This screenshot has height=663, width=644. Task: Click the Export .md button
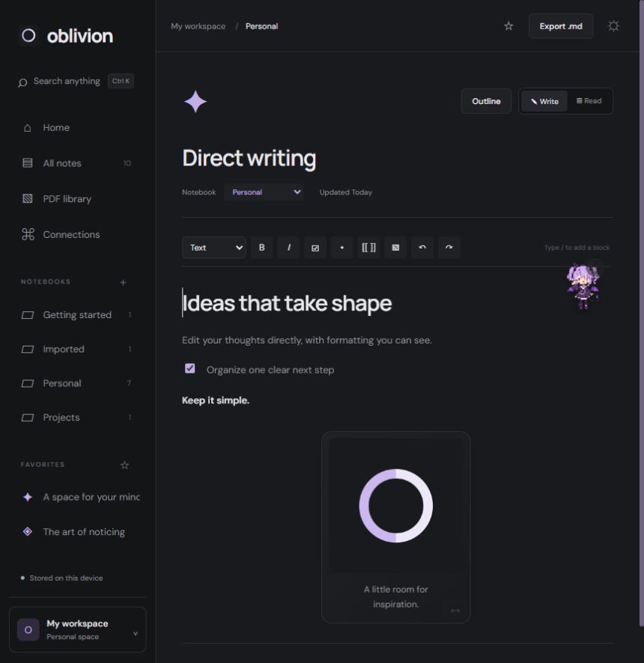pos(561,26)
